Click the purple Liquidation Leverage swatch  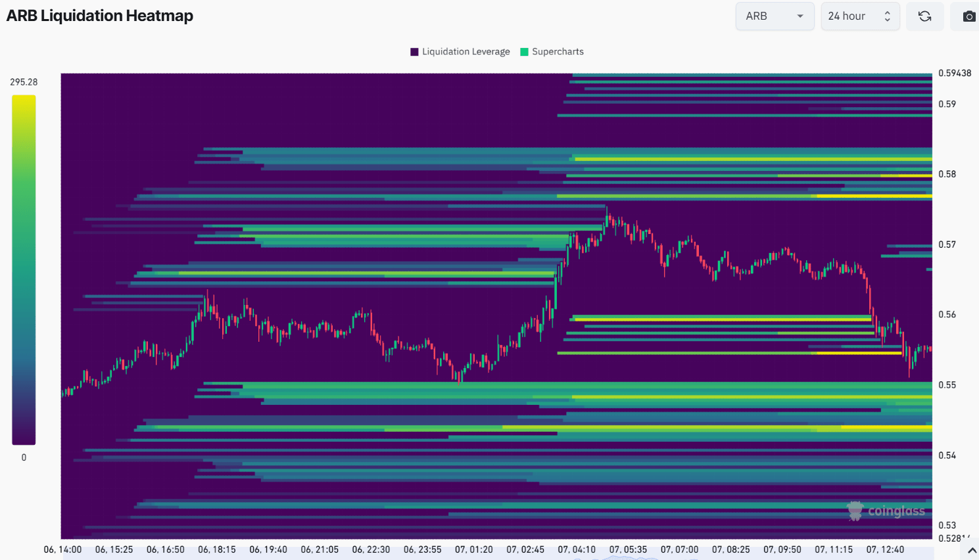(414, 52)
